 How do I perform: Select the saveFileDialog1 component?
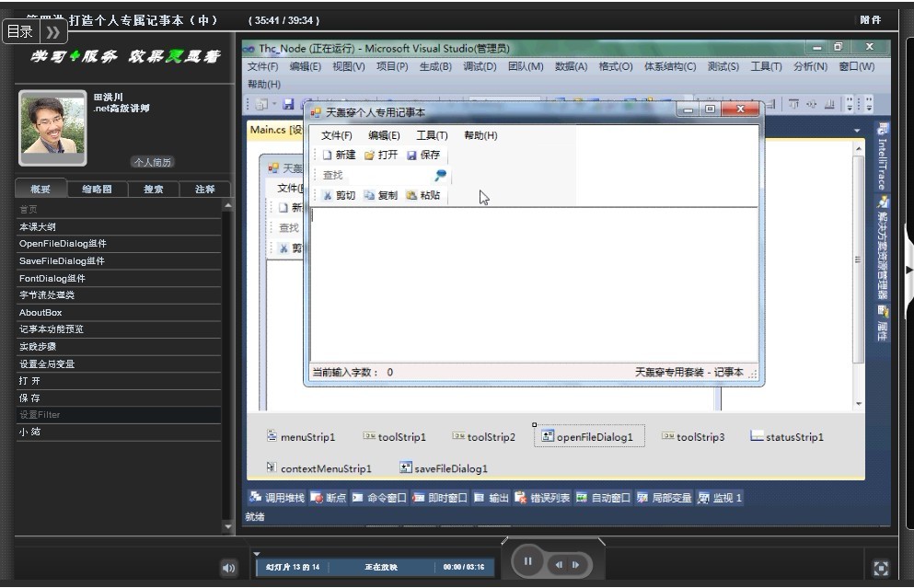[x=444, y=468]
